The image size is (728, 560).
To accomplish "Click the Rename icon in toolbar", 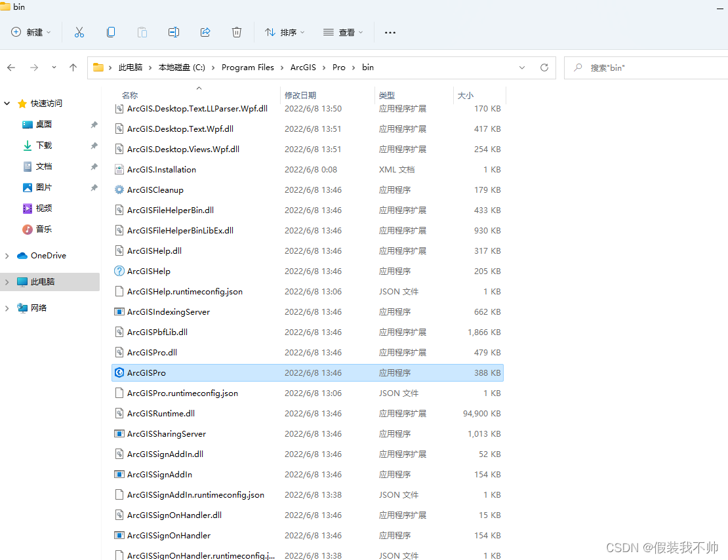I will (174, 32).
